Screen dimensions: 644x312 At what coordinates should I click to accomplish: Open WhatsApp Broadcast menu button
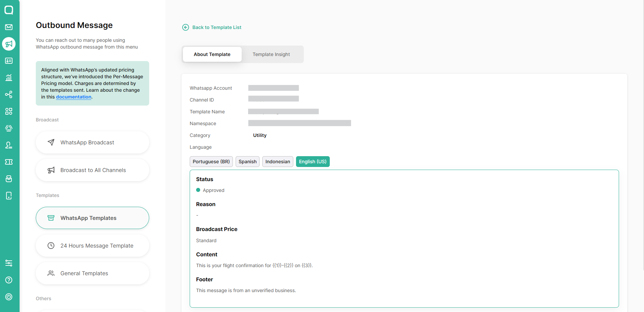pos(92,142)
